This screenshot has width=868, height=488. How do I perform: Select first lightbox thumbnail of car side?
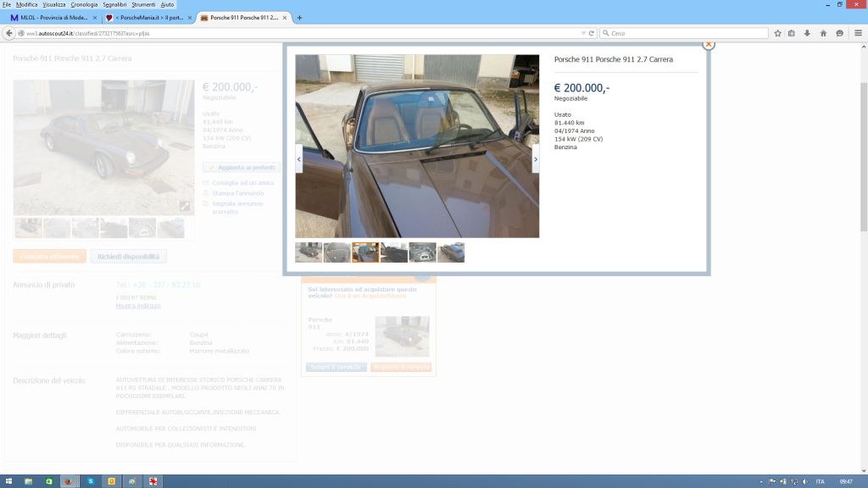point(309,252)
